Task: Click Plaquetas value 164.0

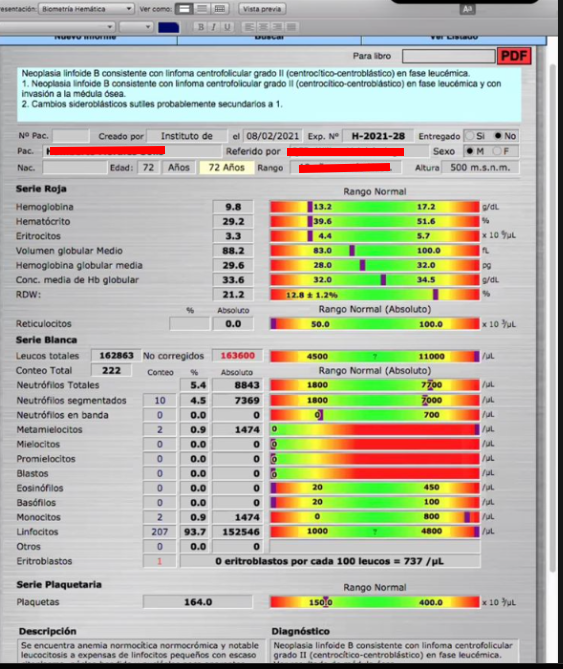Action: point(198,602)
